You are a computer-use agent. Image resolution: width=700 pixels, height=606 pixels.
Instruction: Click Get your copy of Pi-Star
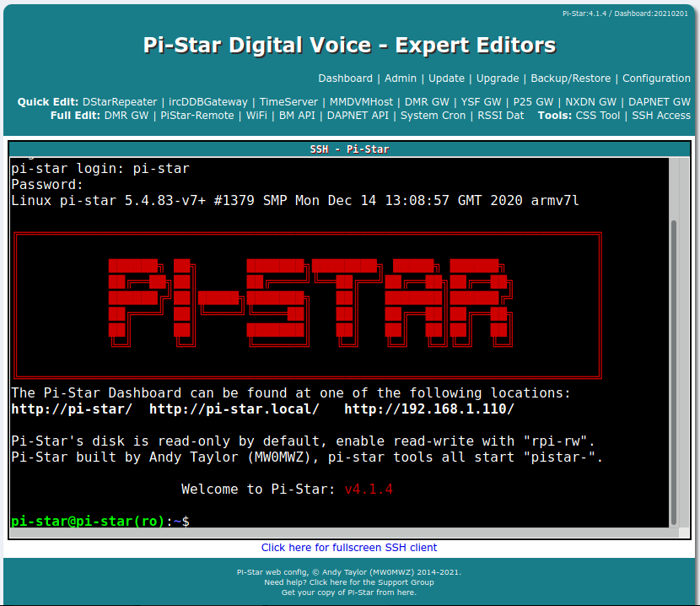click(349, 592)
